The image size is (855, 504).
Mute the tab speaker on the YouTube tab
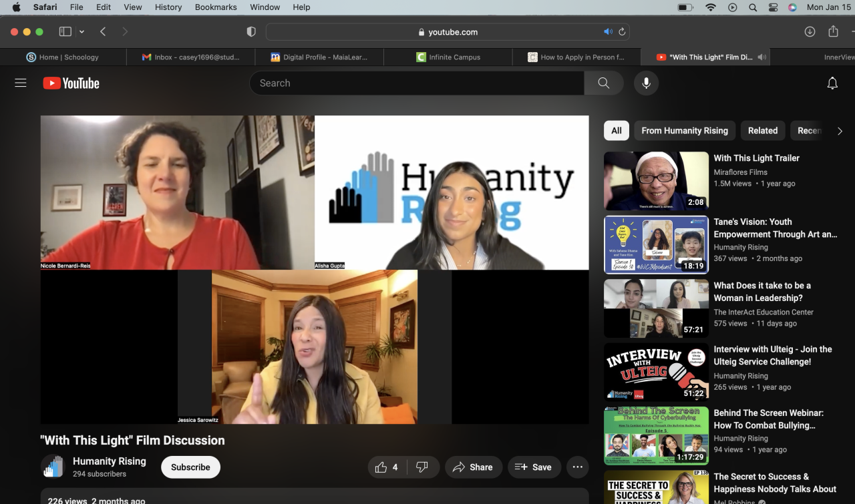coord(761,57)
